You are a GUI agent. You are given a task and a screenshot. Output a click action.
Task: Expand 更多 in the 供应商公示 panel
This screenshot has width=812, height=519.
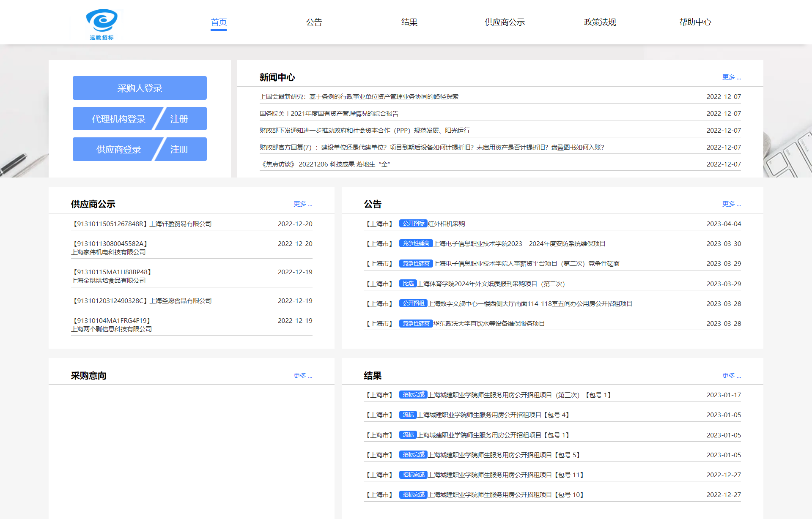pos(303,204)
